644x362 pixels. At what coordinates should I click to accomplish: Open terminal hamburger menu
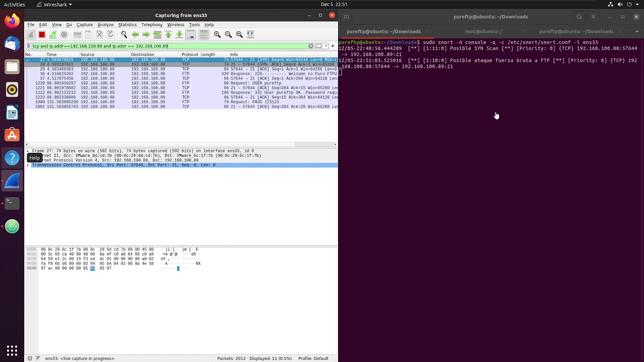click(x=593, y=17)
